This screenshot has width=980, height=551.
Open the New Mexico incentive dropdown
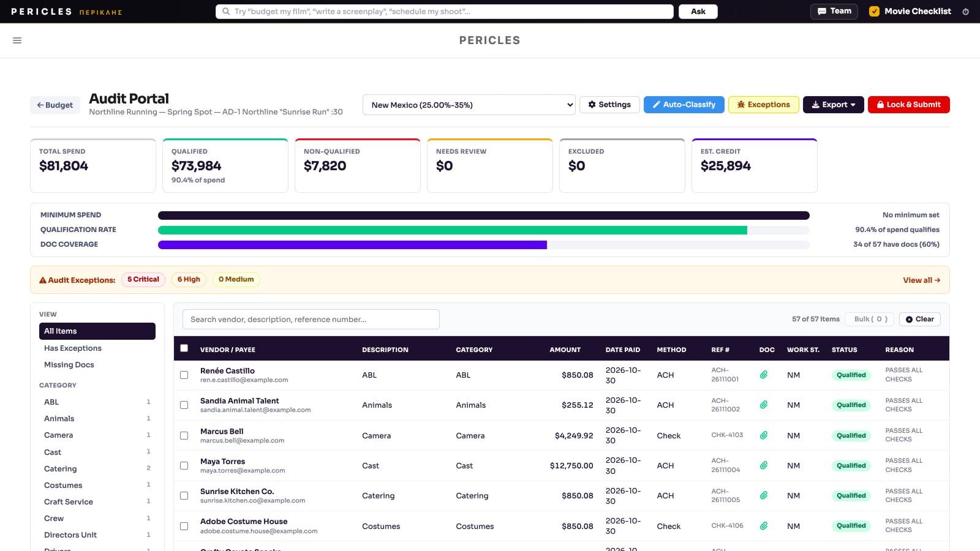point(469,105)
